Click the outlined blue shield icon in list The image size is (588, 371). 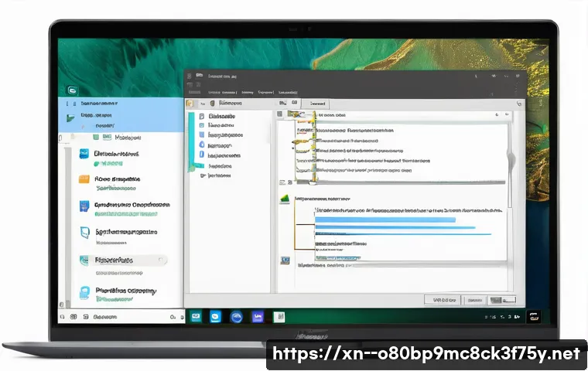pos(85,233)
